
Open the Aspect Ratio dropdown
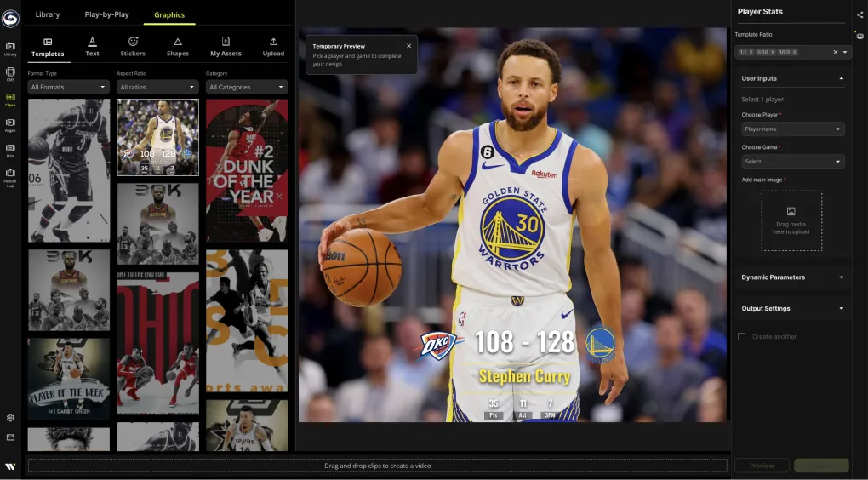157,87
